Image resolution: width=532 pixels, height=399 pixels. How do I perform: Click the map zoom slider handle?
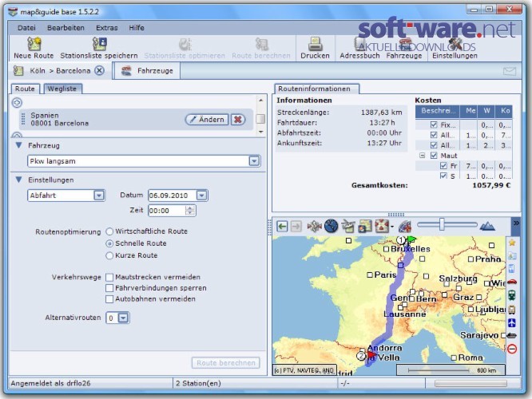442,224
